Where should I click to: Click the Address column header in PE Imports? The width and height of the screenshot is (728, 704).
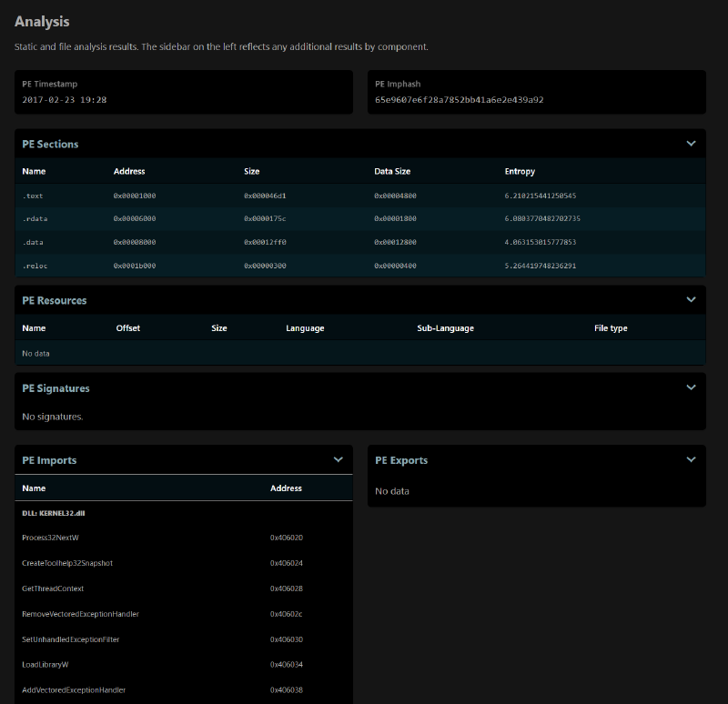pyautogui.click(x=286, y=488)
